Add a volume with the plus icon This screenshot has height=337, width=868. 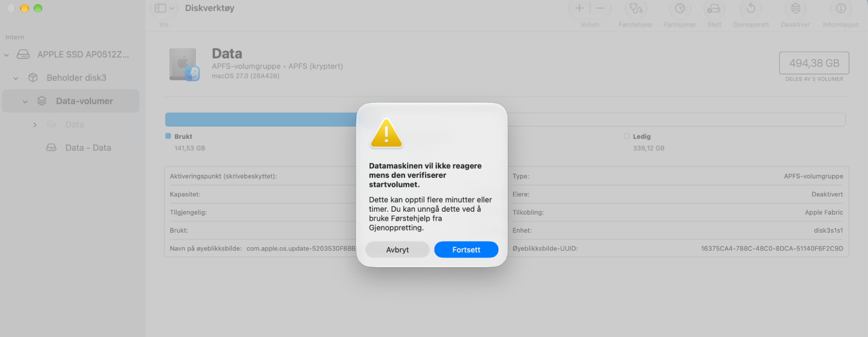click(x=579, y=8)
